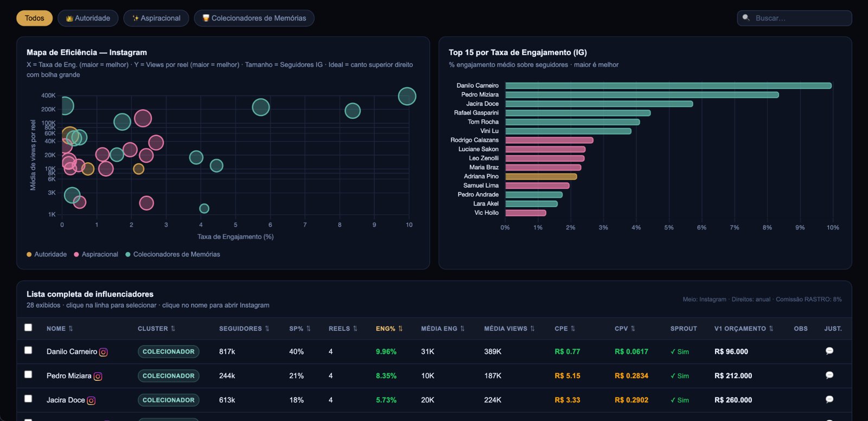868x421 pixels.
Task: Click the SPROUT column header
Action: (684, 329)
